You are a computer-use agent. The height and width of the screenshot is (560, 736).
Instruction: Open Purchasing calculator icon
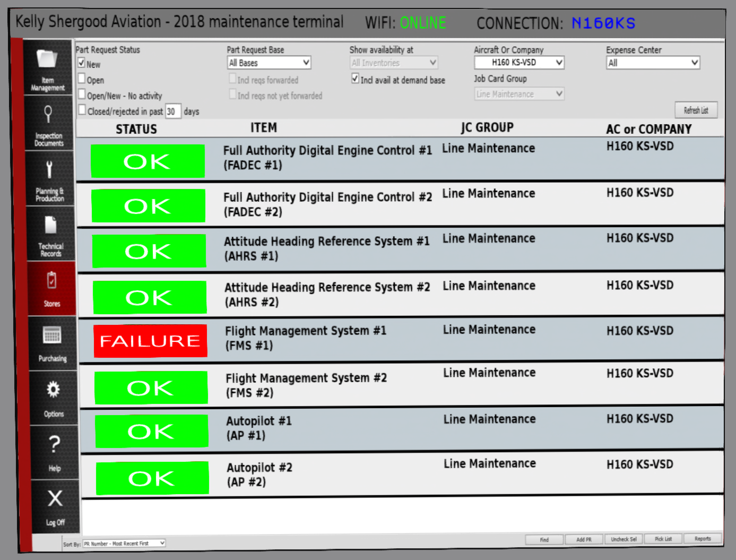point(52,335)
